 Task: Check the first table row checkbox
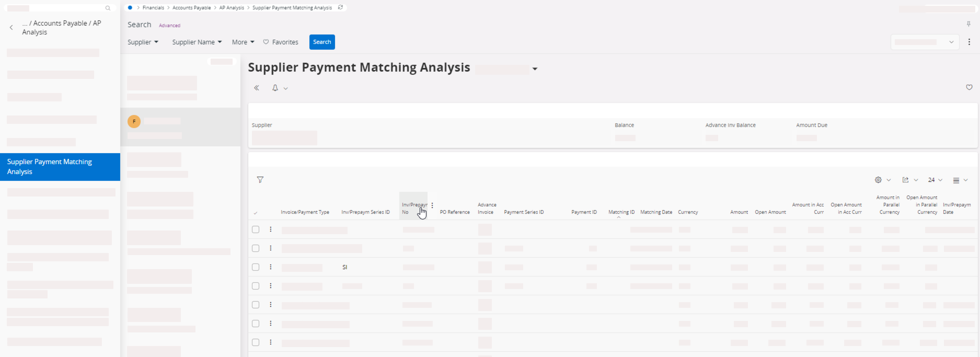pos(256,229)
